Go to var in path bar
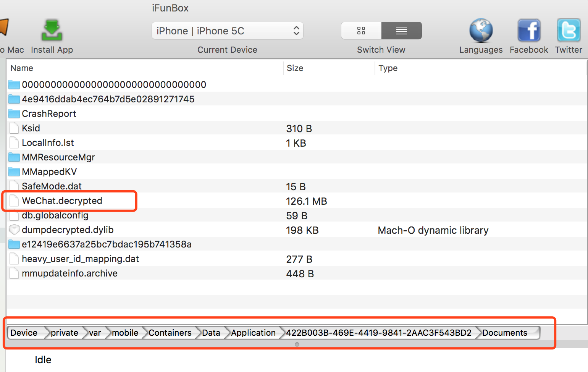This screenshot has height=372, width=588. [95, 333]
